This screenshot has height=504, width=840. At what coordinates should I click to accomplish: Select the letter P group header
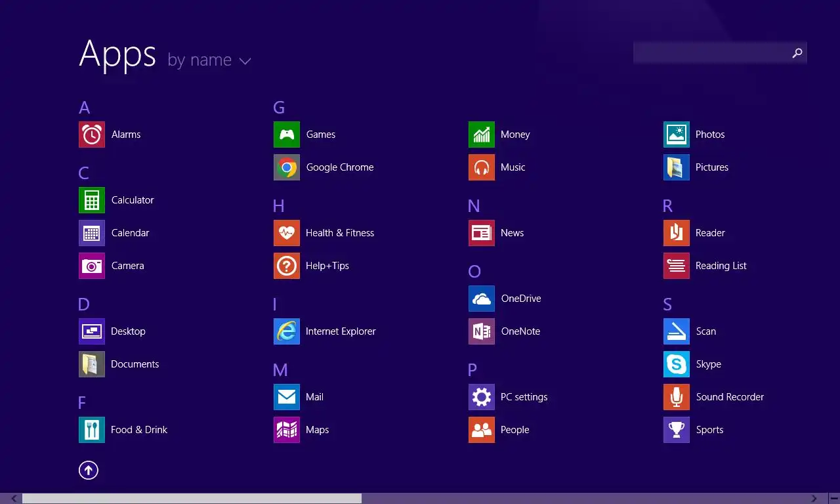pos(472,370)
